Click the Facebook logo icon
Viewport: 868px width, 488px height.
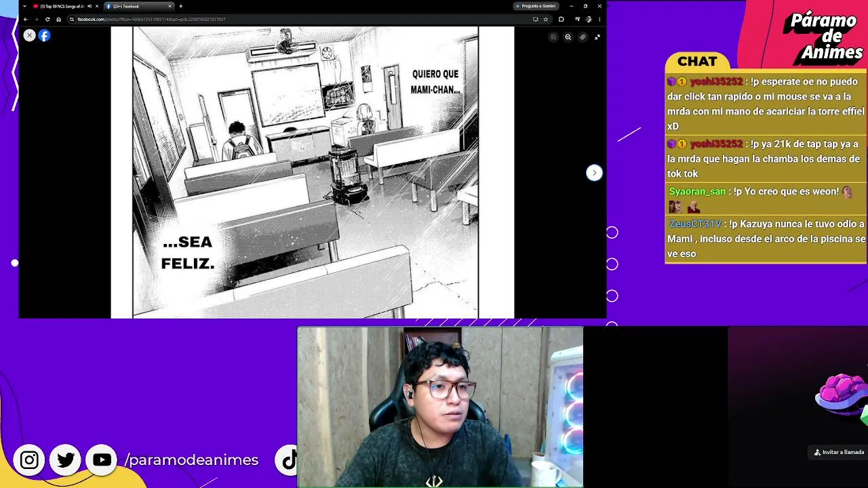coord(45,35)
